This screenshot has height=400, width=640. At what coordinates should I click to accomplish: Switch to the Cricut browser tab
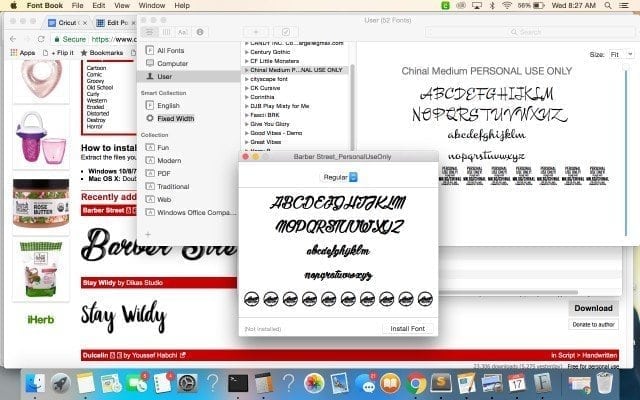pos(67,23)
